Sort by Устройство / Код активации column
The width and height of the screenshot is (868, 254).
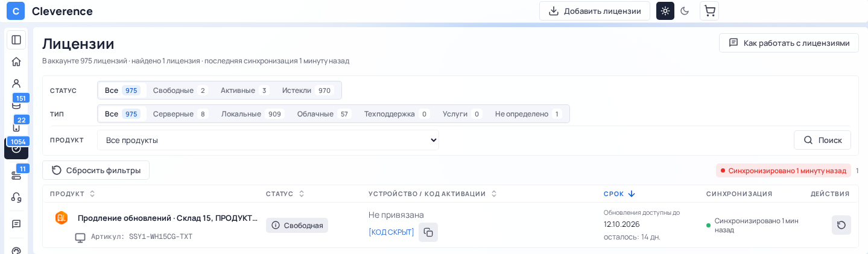point(433,194)
